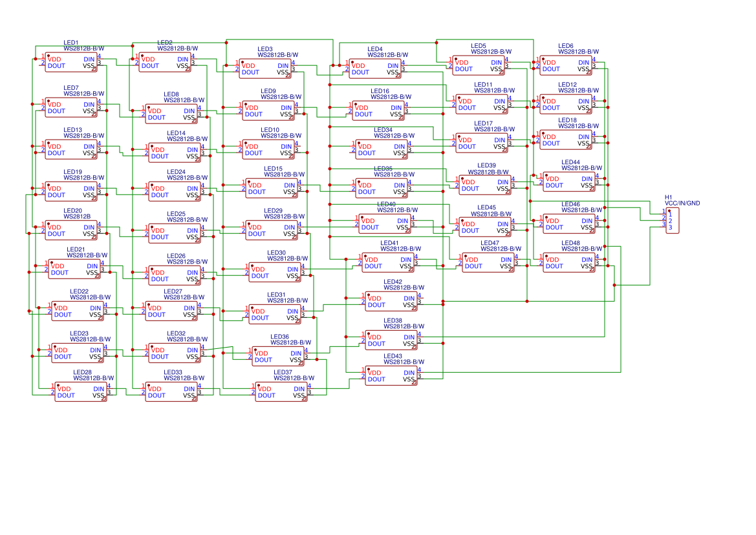Click the LED14 designator text
756x535 pixels.
click(x=177, y=133)
